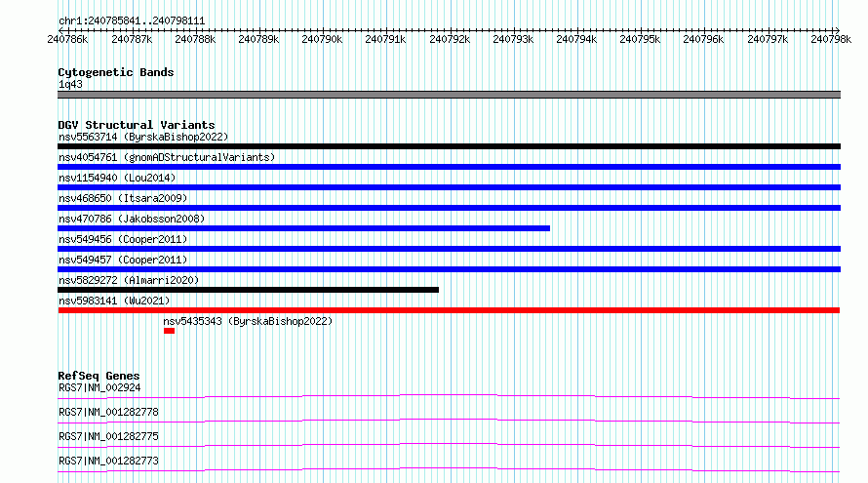Open the nsv549456 (Cooper2011) label
Screen dimensions: 868x483
click(x=123, y=239)
